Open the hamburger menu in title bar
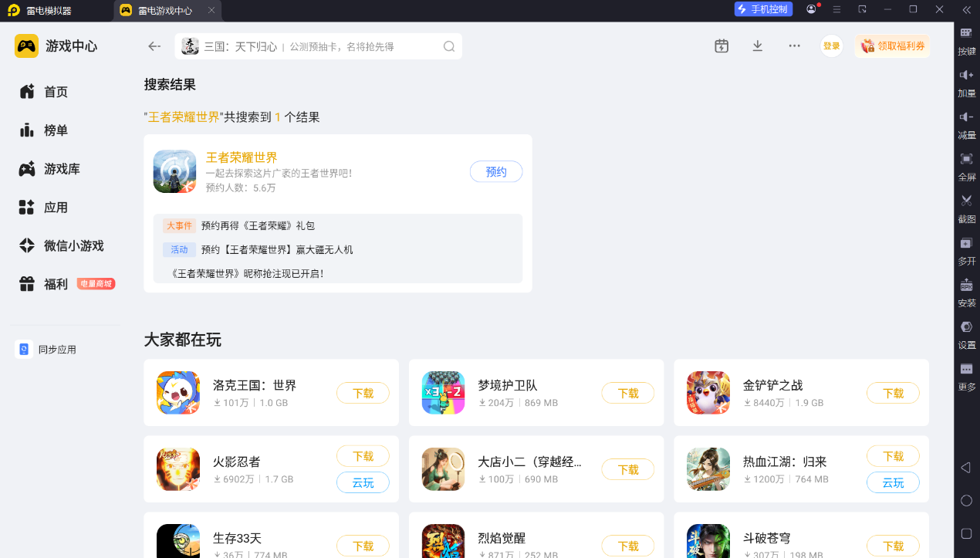Viewport: 980px width, 558px height. (836, 9)
